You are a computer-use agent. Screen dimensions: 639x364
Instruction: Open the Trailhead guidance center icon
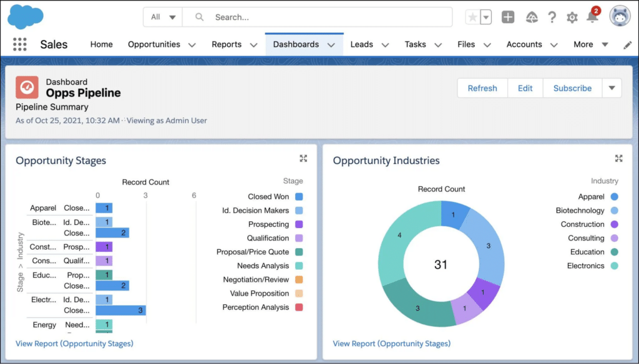click(x=531, y=17)
